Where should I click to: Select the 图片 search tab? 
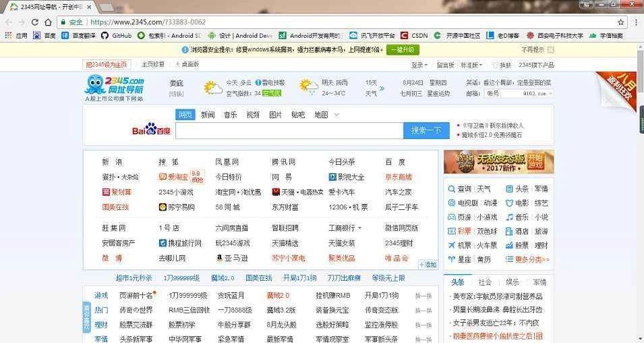(276, 115)
